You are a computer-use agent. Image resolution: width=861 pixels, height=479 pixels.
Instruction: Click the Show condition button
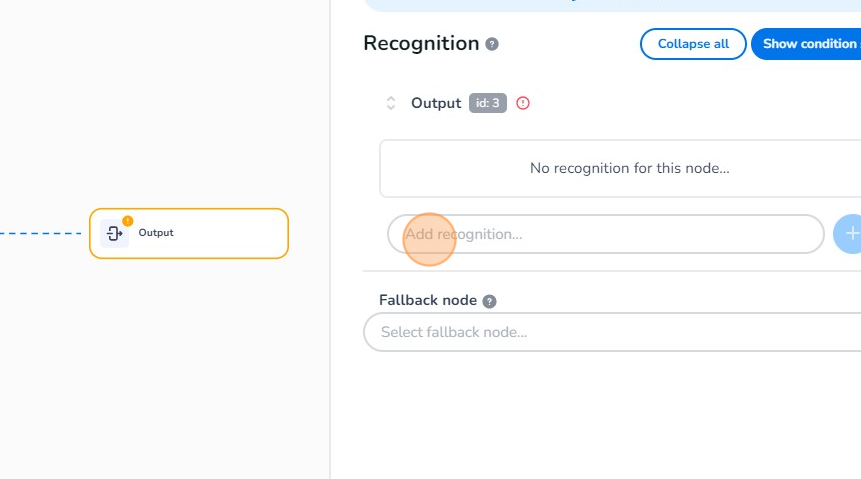point(808,44)
